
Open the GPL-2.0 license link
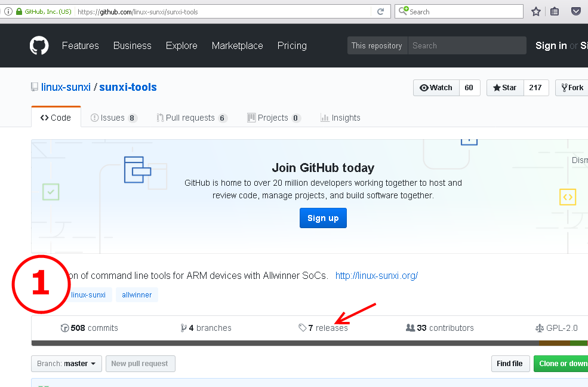pos(556,328)
